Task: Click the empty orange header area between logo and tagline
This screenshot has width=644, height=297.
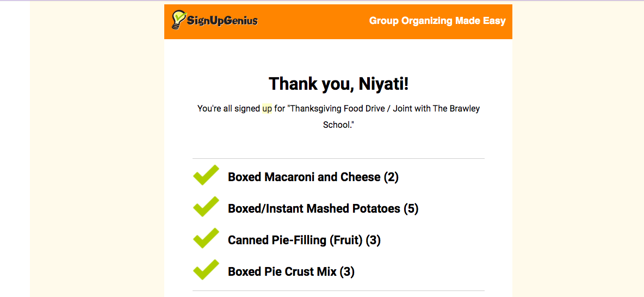Action: coord(313,22)
